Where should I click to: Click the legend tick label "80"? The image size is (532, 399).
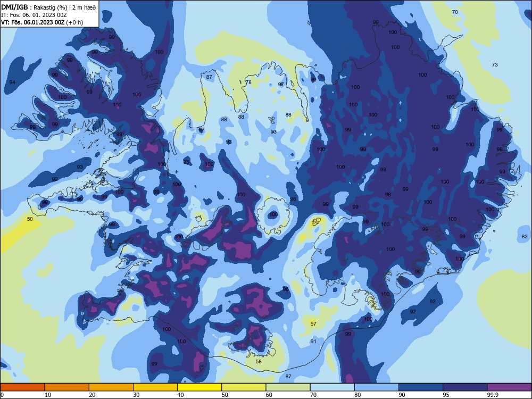358,395
